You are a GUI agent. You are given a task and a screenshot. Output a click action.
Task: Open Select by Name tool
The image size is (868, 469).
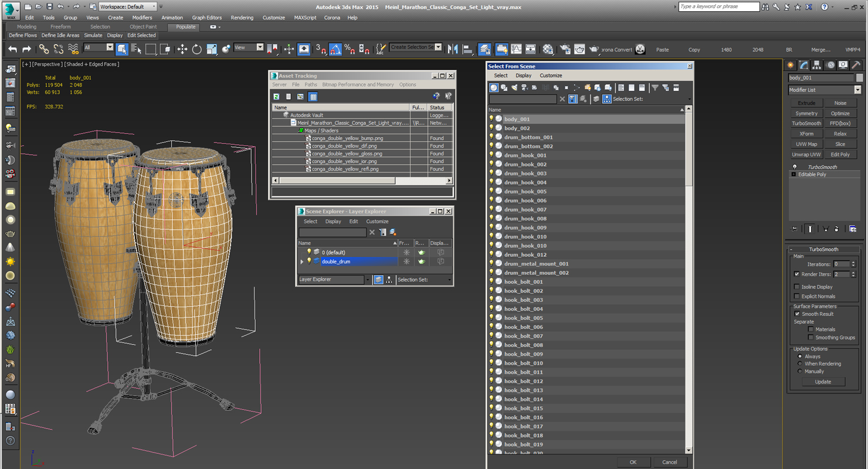136,49
